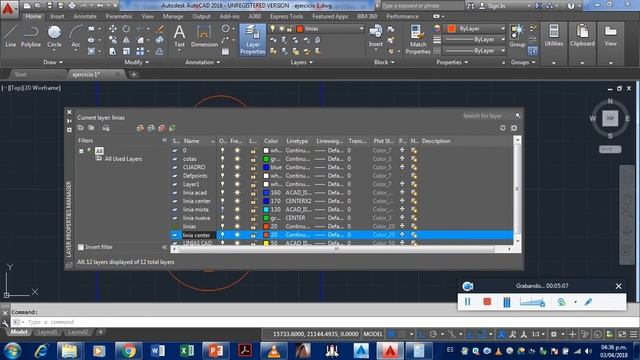This screenshot has width=640, height=360.
Task: Toggle plot printer icon for layer 0
Action: click(x=402, y=150)
